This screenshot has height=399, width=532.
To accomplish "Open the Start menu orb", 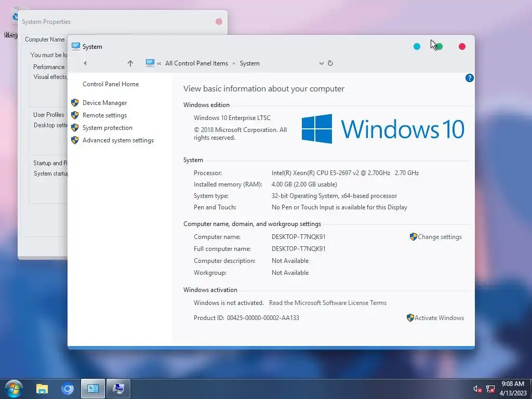I will pyautogui.click(x=14, y=389).
